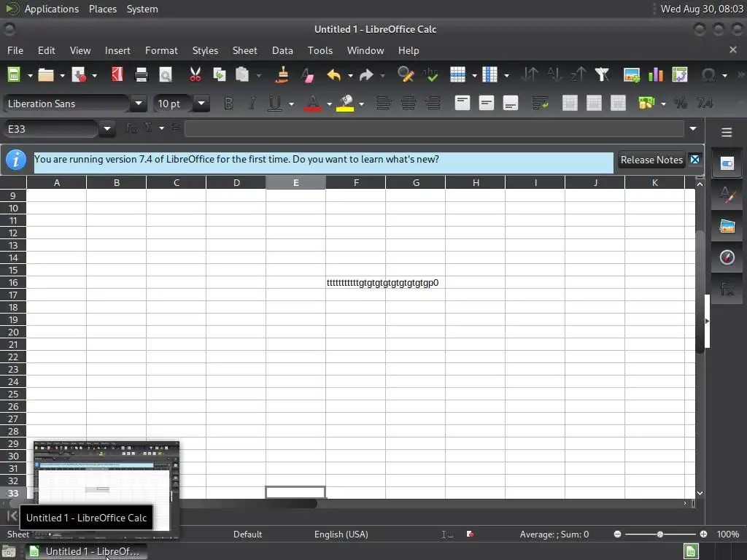Align cell content to top

pos(462,104)
